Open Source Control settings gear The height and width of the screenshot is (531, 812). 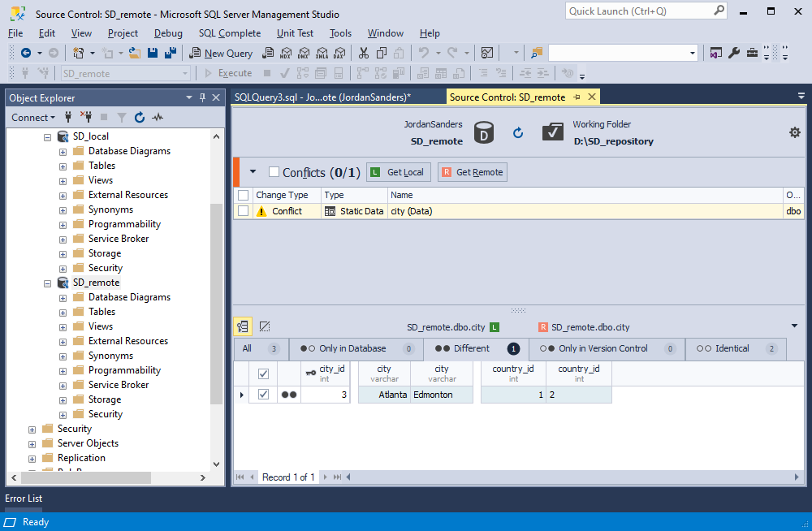coord(794,132)
